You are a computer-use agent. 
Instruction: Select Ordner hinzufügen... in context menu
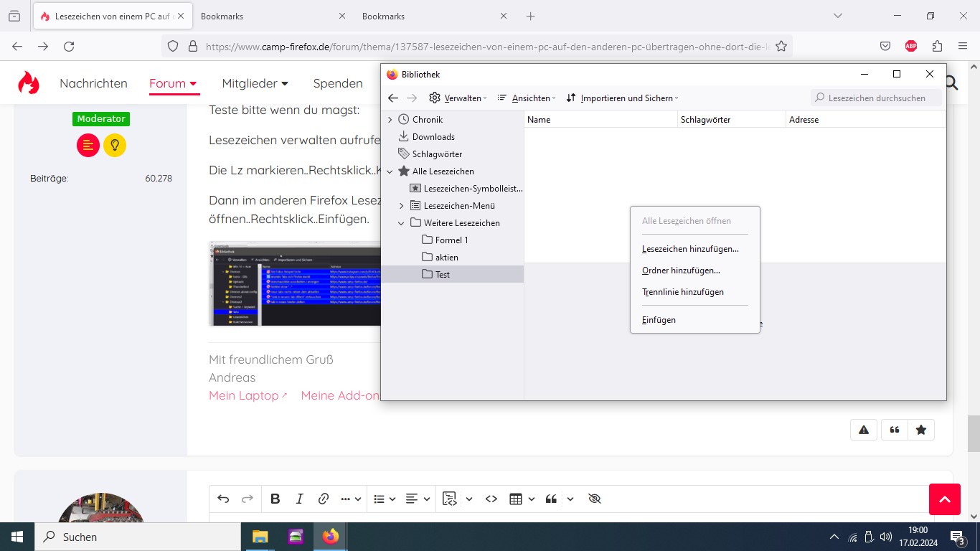pyautogui.click(x=681, y=270)
